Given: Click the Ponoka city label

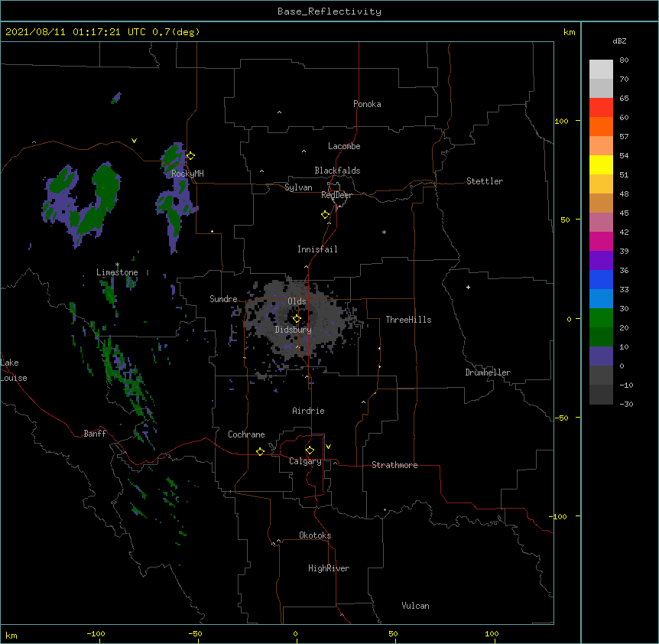Looking at the screenshot, I should (367, 104).
